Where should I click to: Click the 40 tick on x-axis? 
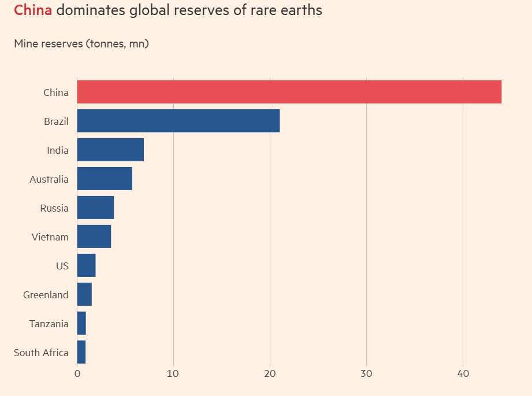click(x=463, y=373)
